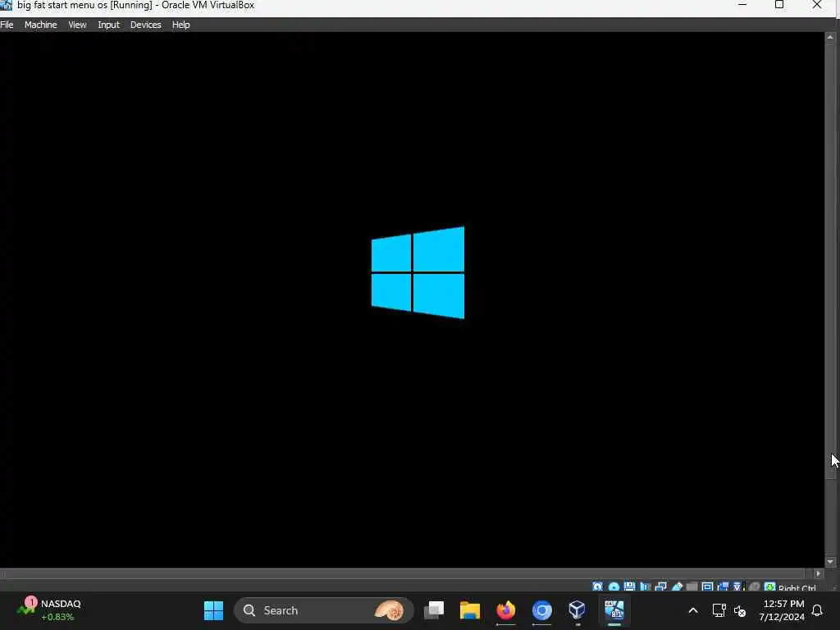Minimize the VirtualBox VM window
This screenshot has height=630, width=840.
tap(742, 5)
